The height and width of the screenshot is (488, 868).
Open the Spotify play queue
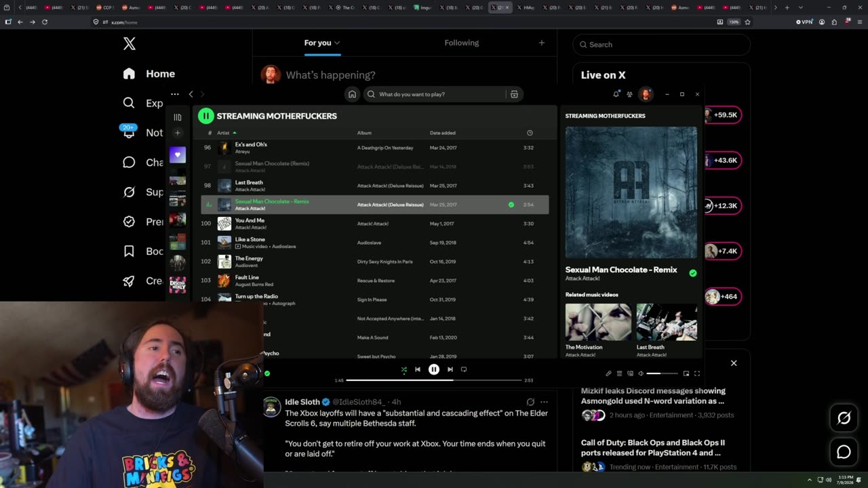[x=619, y=373]
